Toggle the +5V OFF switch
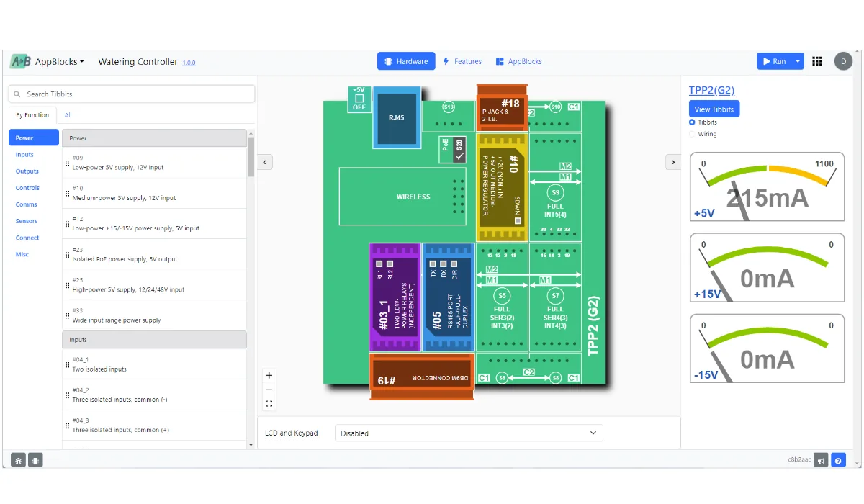This screenshot has width=864, height=504. 359,99
